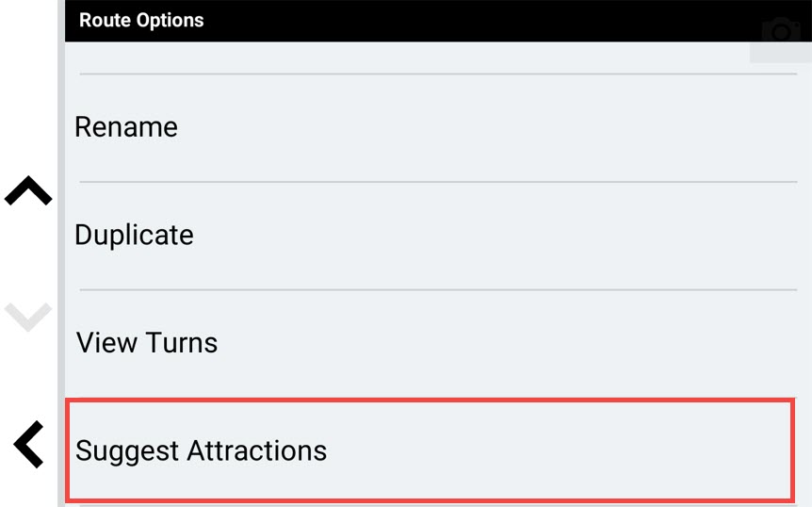Select the highlighted Suggest Attractions row

430,450
